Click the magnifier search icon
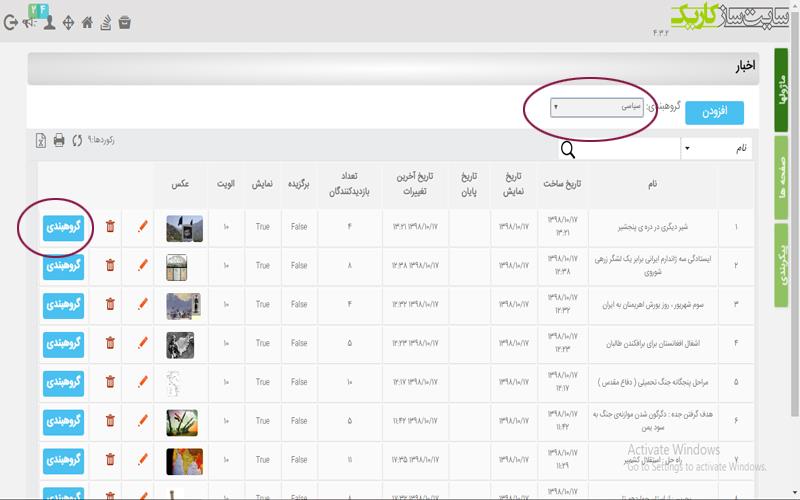800x500 pixels. coord(568,149)
